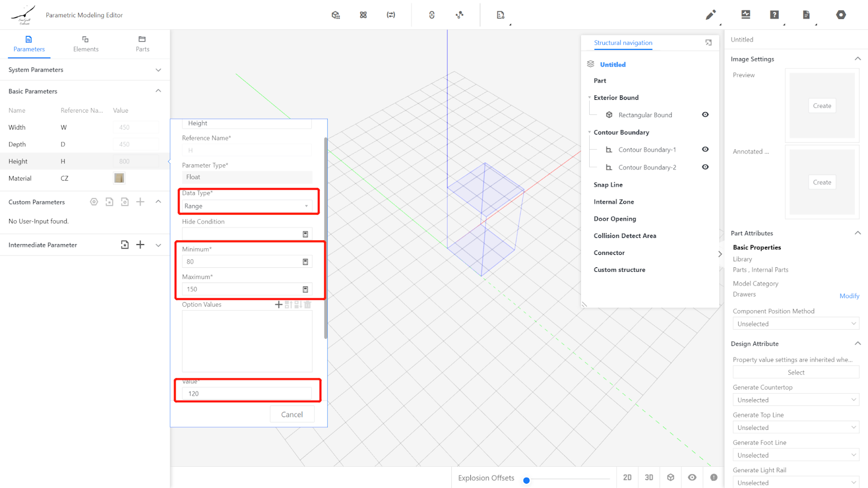Open the Generate Countertop dropdown
The width and height of the screenshot is (868, 488).
795,400
